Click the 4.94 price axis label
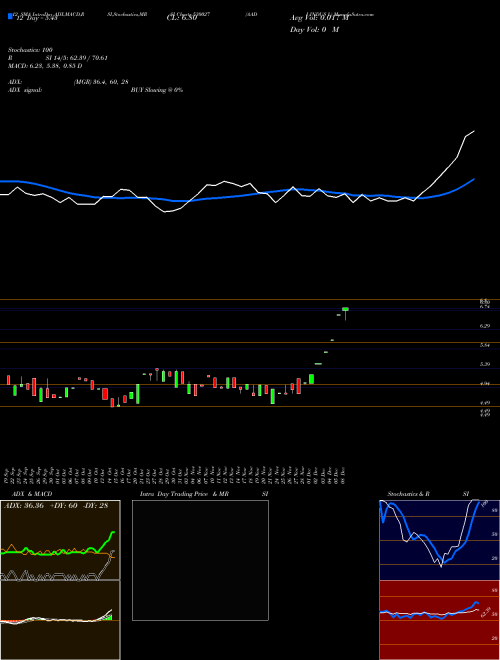The image size is (500, 660). 485,383
